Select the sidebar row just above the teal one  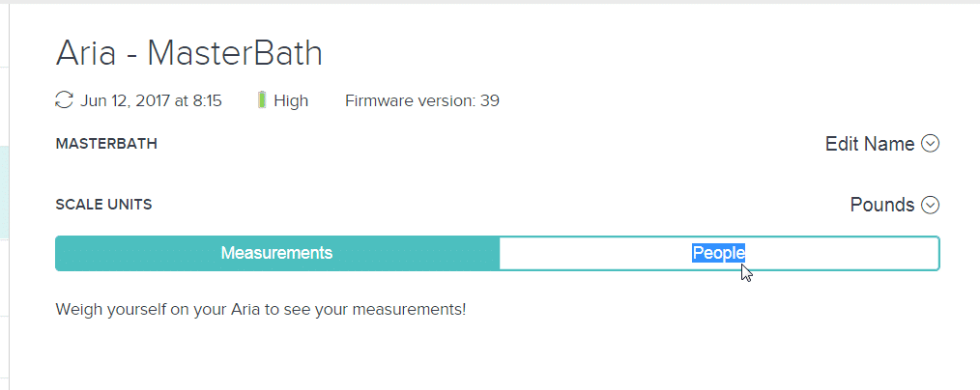tap(4, 106)
